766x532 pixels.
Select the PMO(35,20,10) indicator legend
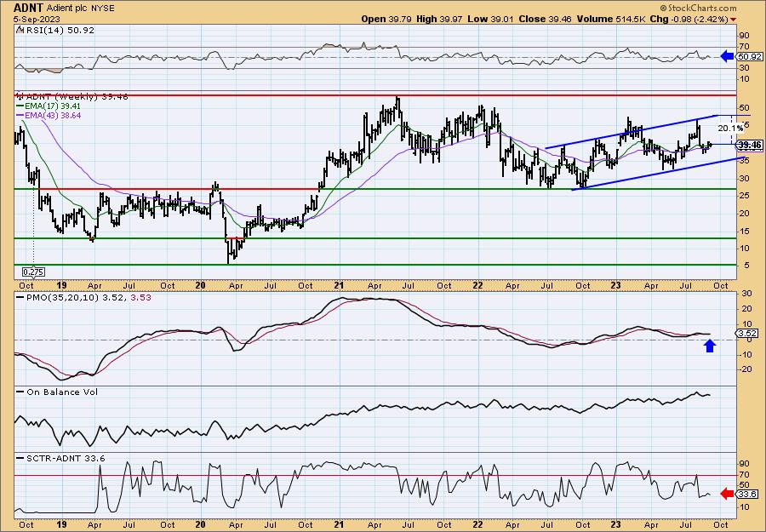(x=84, y=296)
